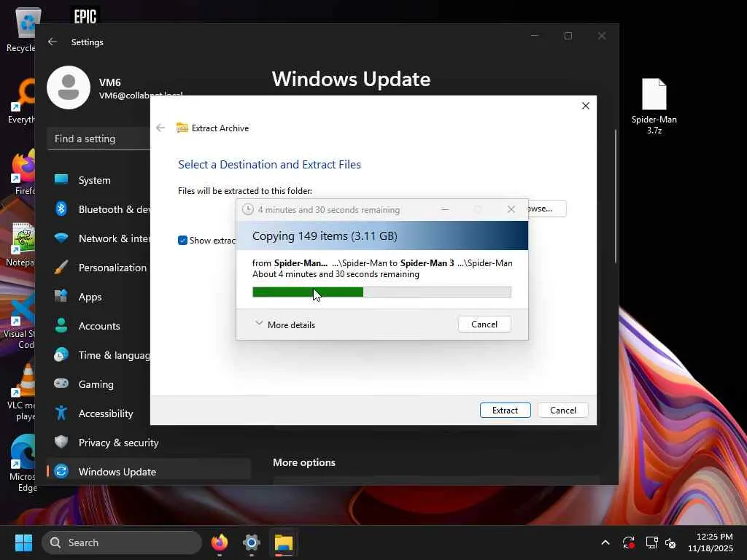Screen dimensions: 747x560
Task: Minimize the copying progress dialog
Action: pyautogui.click(x=445, y=209)
